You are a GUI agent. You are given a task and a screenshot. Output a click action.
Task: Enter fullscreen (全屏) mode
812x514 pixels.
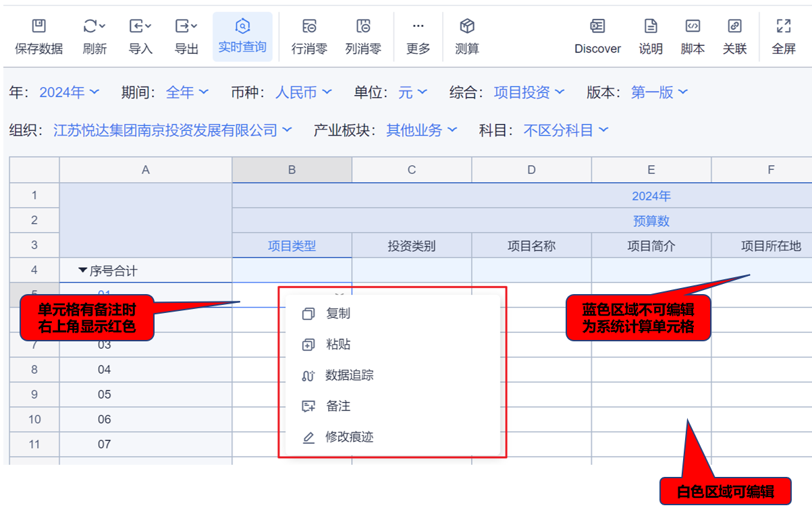[x=784, y=27]
